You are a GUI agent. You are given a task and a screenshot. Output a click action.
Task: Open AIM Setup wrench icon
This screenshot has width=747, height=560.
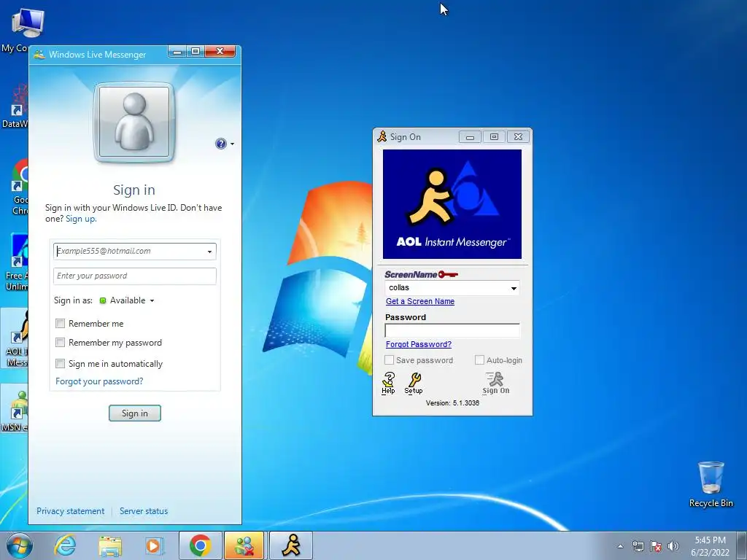point(414,383)
